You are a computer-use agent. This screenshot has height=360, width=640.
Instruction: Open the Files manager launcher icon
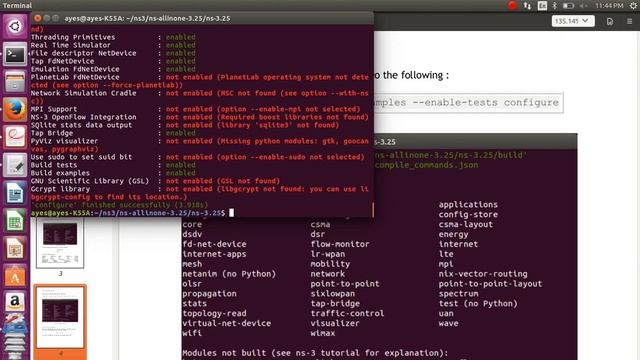(15, 82)
